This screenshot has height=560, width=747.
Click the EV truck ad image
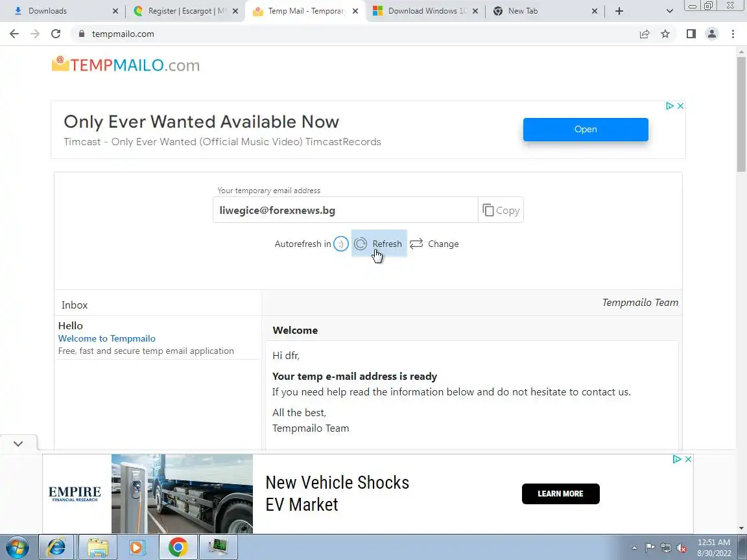(182, 493)
